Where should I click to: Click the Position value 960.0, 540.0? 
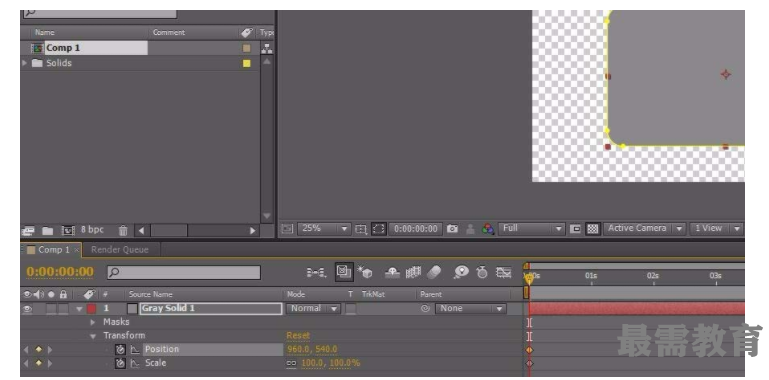312,350
